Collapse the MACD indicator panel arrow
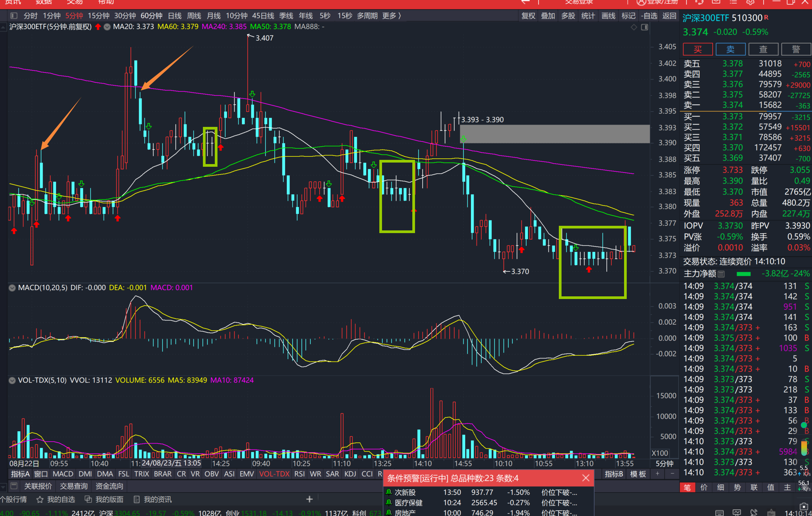This screenshot has width=812, height=516. point(12,288)
